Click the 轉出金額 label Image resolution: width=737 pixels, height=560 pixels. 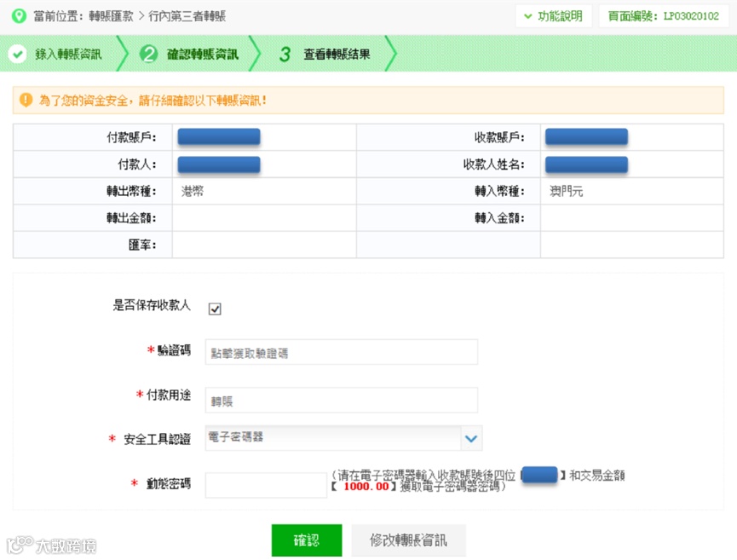pos(131,217)
